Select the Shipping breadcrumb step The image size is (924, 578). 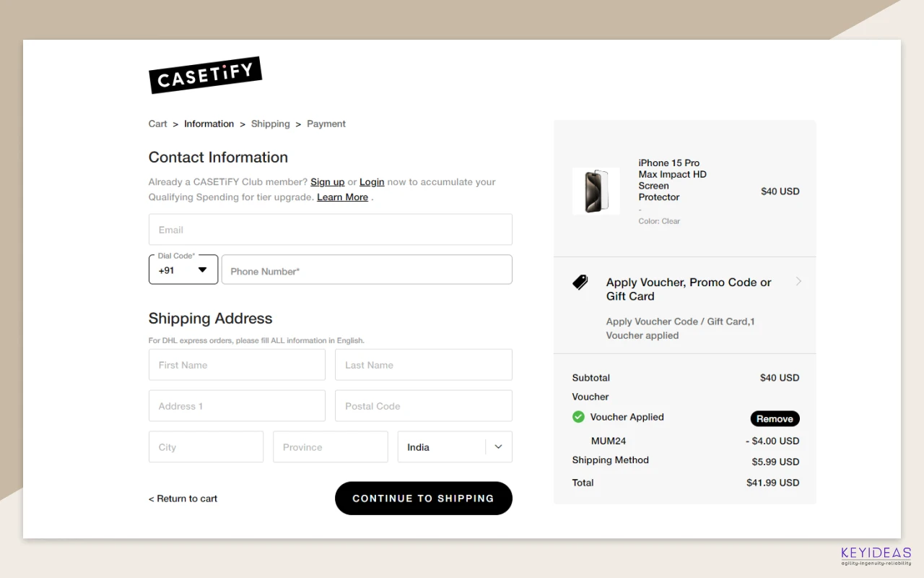(x=270, y=124)
